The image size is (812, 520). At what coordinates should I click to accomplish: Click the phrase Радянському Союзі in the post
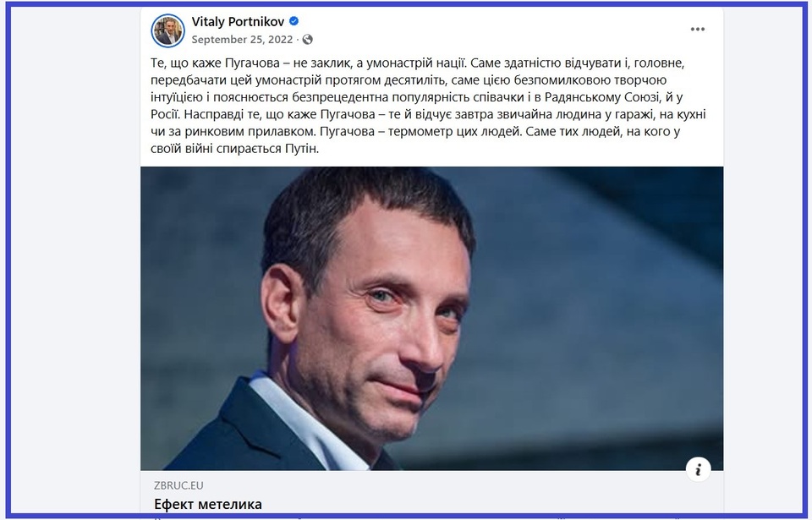point(602,97)
